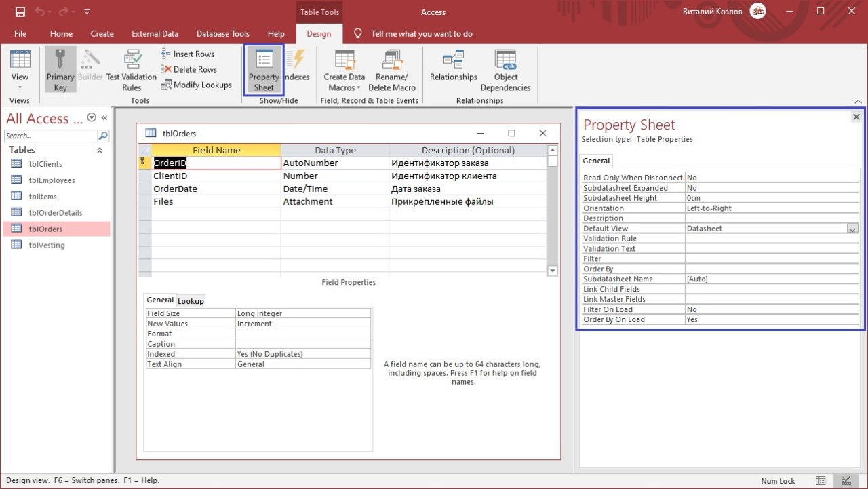Click field grid scrollbar down arrow
The image size is (868, 489).
552,271
